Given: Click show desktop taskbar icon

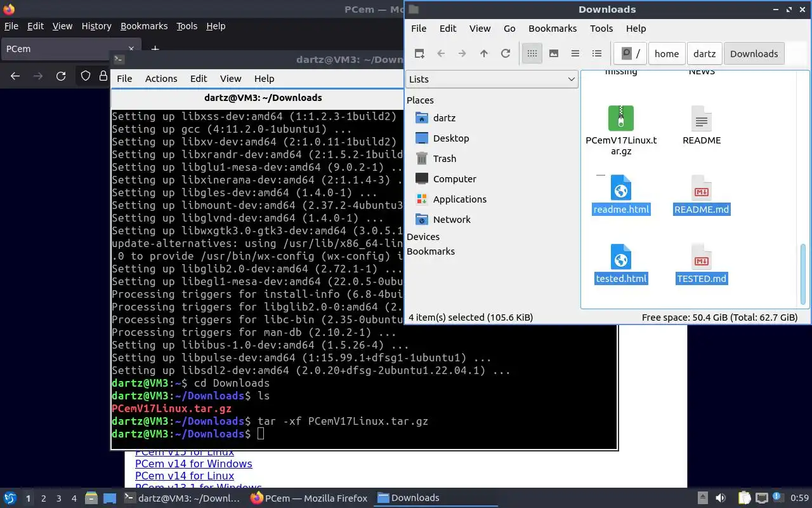Looking at the screenshot, I should [109, 498].
